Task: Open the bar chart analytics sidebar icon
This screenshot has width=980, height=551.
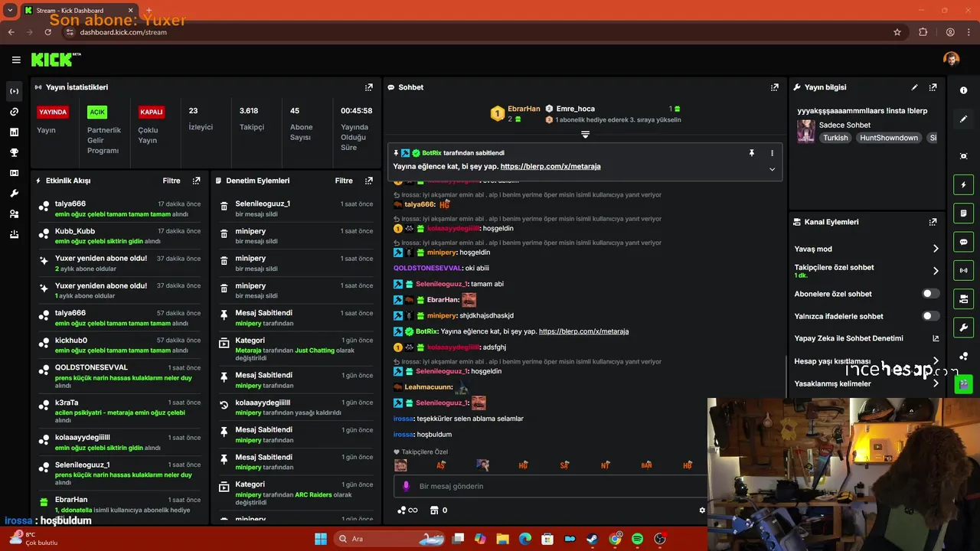Action: pos(14,132)
